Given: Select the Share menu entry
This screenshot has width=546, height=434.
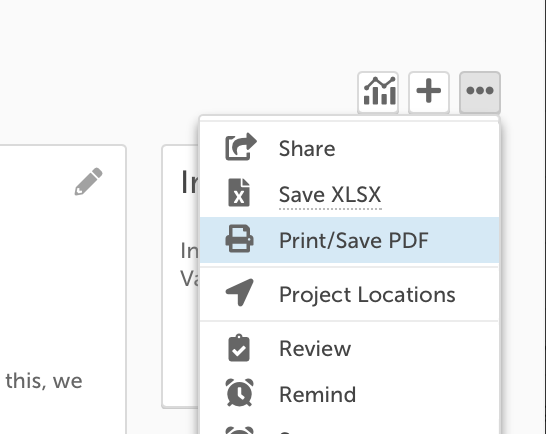Looking at the screenshot, I should 350,148.
